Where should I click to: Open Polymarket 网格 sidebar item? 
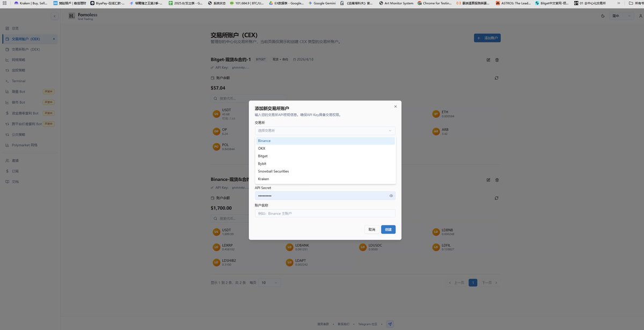point(30,145)
